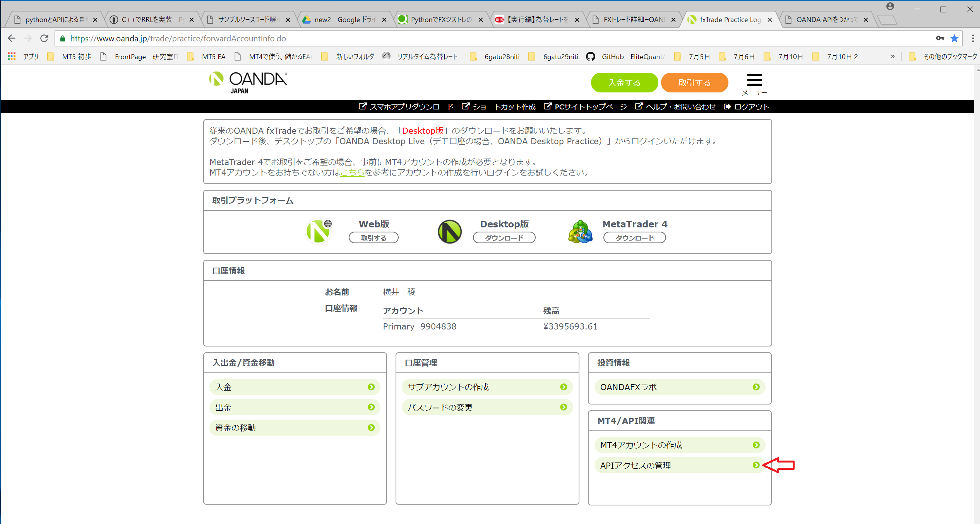The image size is (980, 524).
Task: Open the hamburger メニュー icon
Action: pos(754,80)
